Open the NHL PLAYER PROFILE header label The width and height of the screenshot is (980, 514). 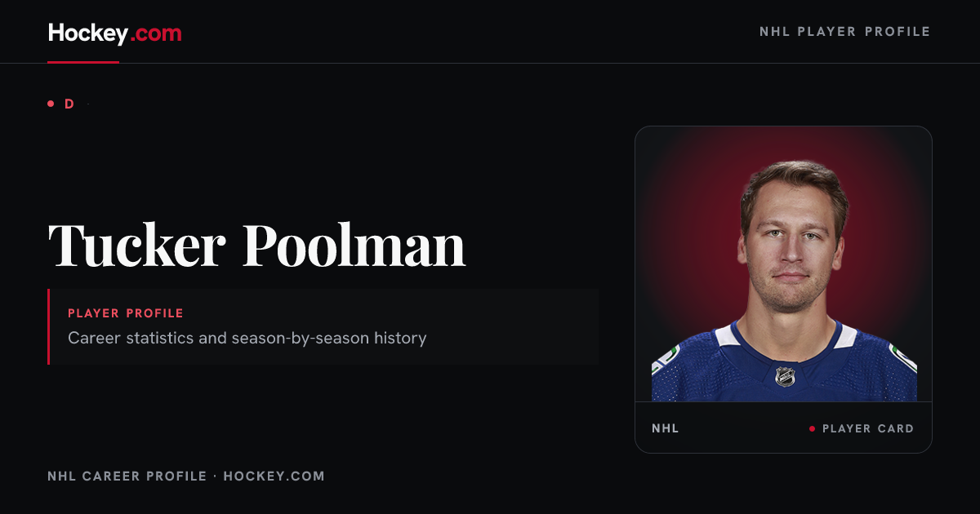click(845, 32)
